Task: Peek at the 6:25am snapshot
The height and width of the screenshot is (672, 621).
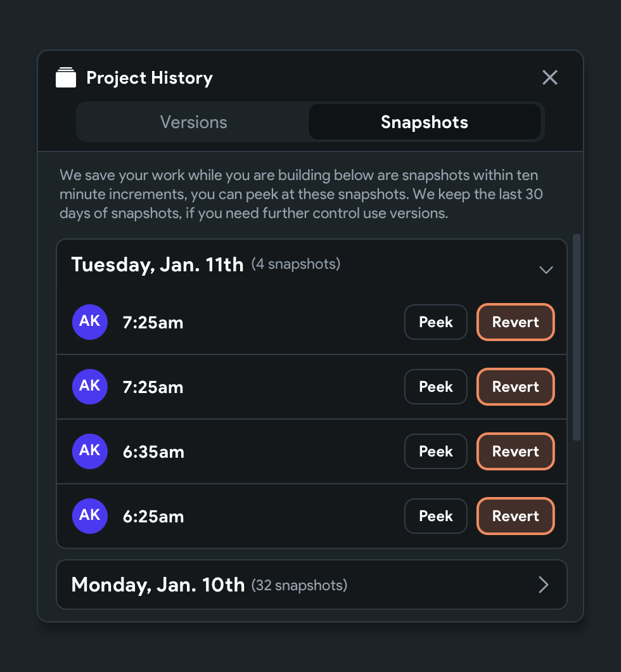Action: 436,516
